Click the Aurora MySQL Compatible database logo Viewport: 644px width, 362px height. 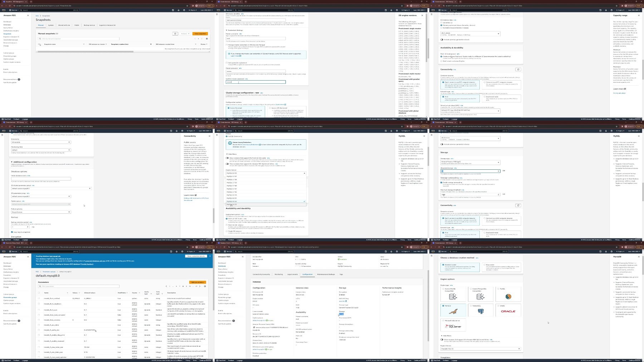click(453, 297)
